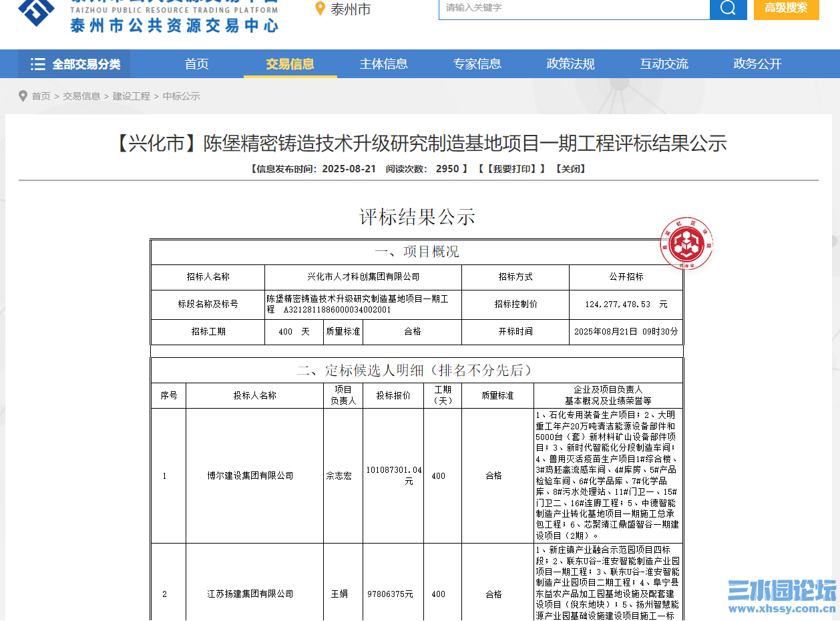Open the 交易信息 nav tab
This screenshot has width=840, height=621.
(x=290, y=64)
